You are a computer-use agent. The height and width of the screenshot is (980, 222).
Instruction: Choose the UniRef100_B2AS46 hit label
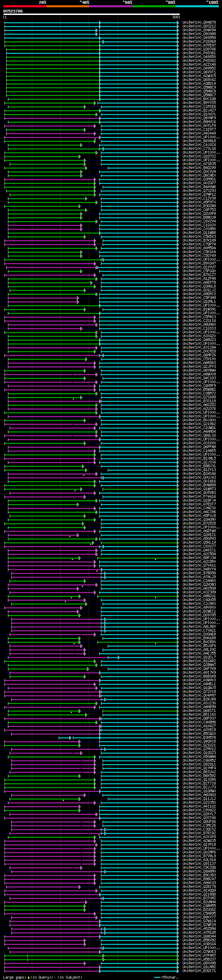[199, 473]
